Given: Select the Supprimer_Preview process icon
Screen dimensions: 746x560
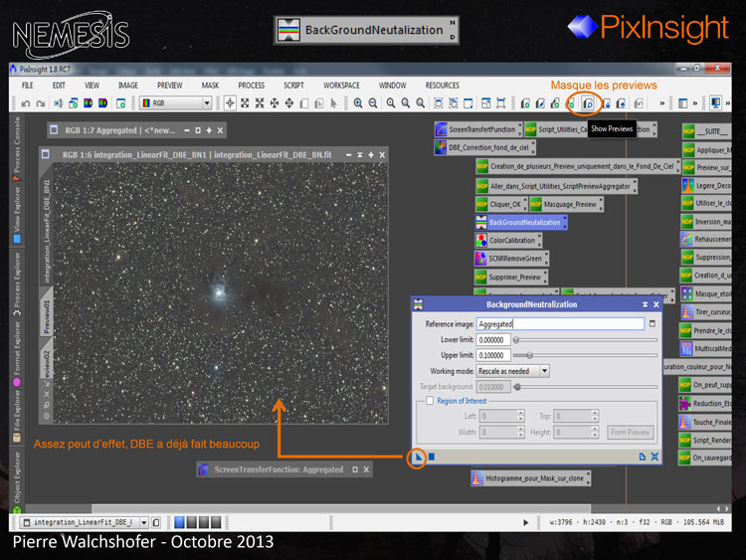Looking at the screenshot, I should [x=511, y=277].
